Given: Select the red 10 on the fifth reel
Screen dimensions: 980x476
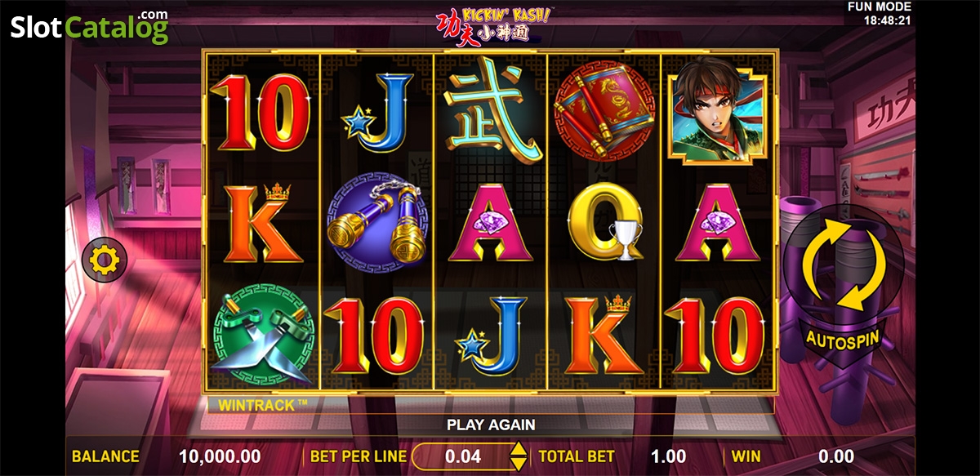Looking at the screenshot, I should [718, 336].
